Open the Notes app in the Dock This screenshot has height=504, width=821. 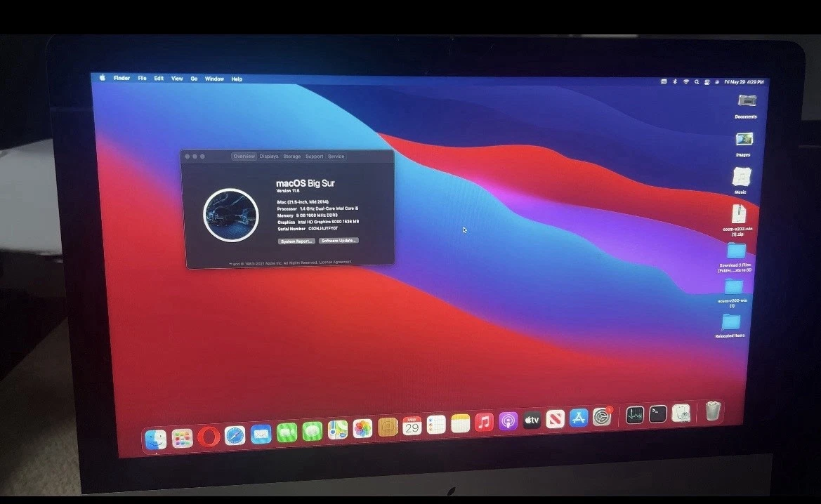[x=460, y=424]
